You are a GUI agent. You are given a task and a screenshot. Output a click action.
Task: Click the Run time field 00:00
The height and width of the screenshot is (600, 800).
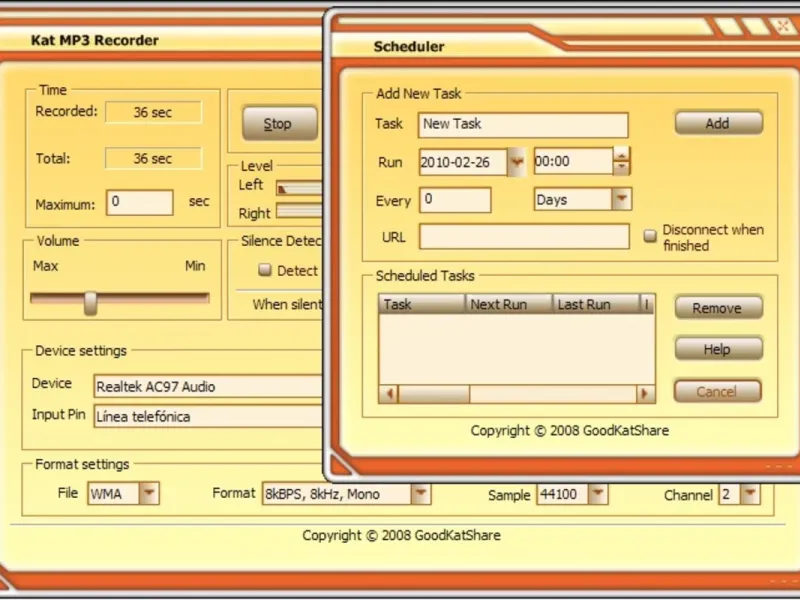coord(573,161)
